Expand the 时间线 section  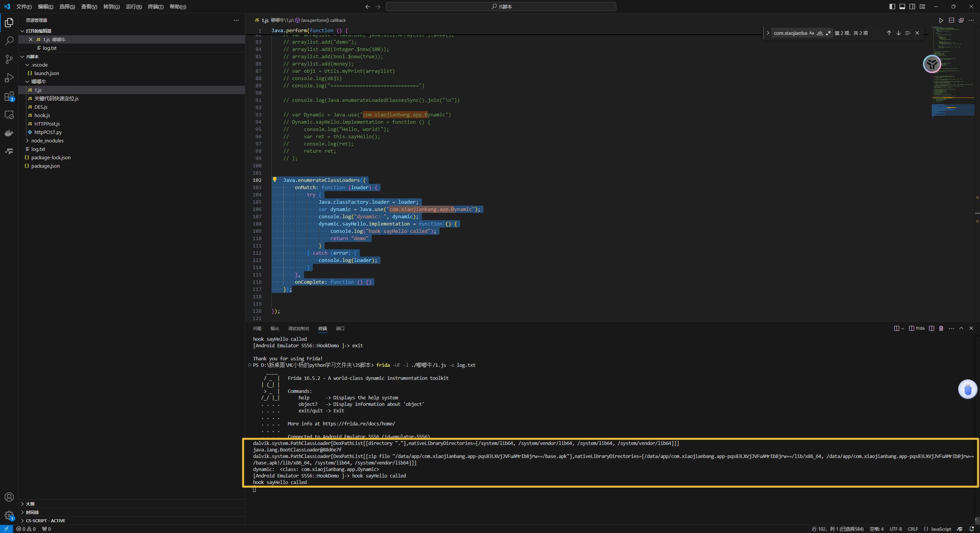tap(32, 512)
